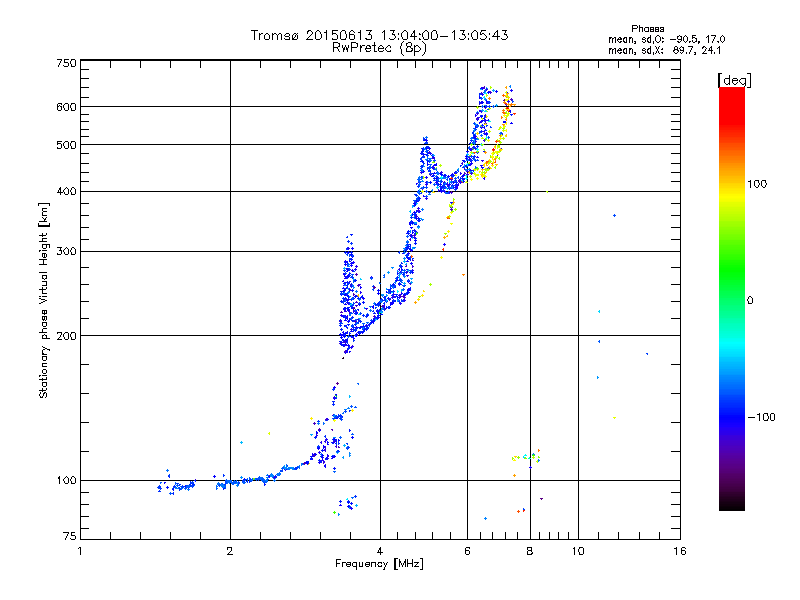Screen dimensions: 800x600
Task: Click the frequency axis '6' tick label
Action: tap(467, 551)
